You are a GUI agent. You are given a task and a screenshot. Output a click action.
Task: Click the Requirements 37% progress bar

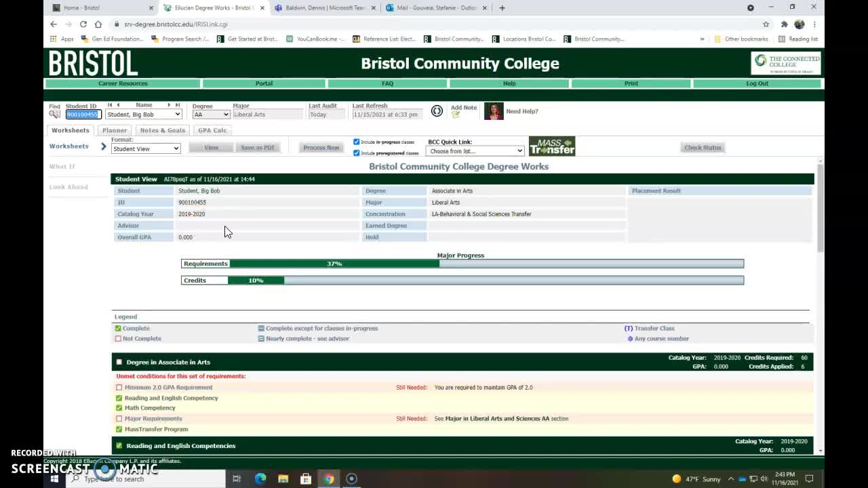(x=462, y=264)
